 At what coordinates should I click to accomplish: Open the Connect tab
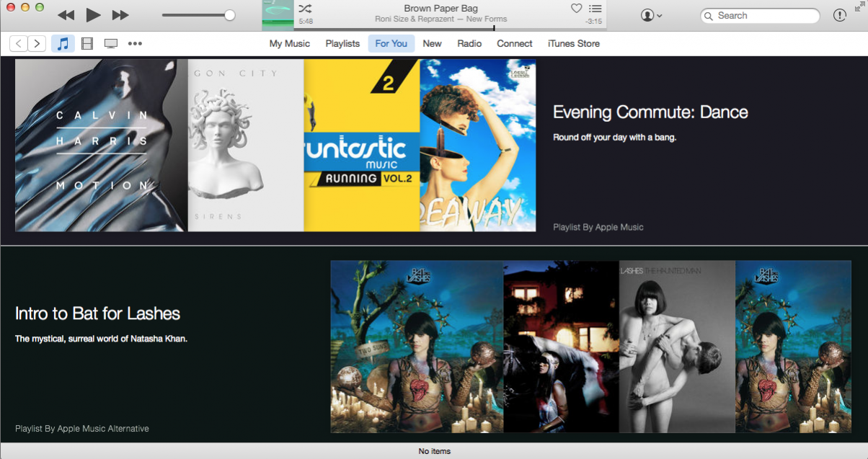[515, 44]
